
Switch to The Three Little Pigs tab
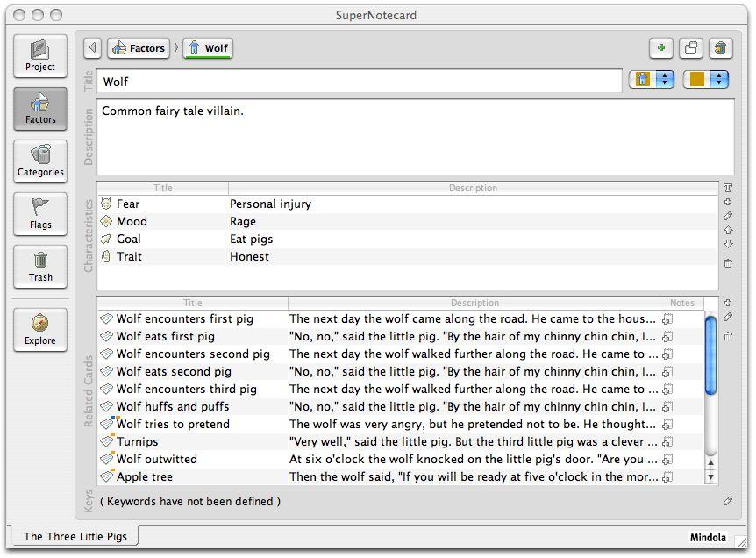(75, 536)
